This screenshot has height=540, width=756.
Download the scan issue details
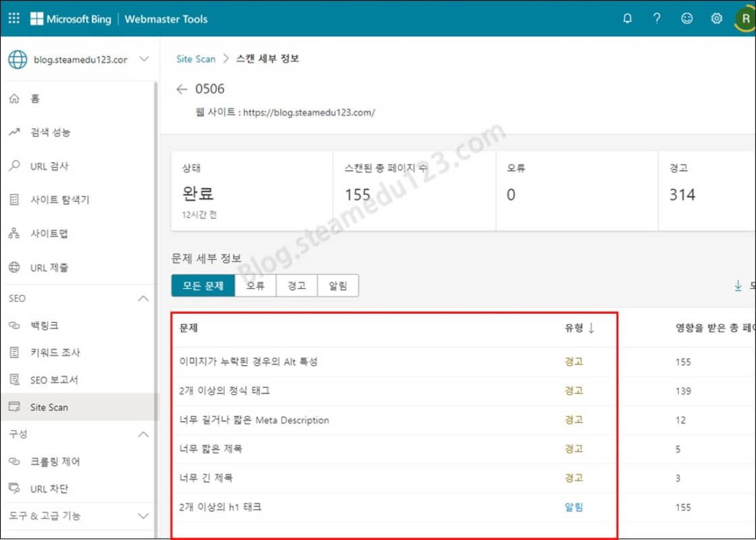point(738,285)
